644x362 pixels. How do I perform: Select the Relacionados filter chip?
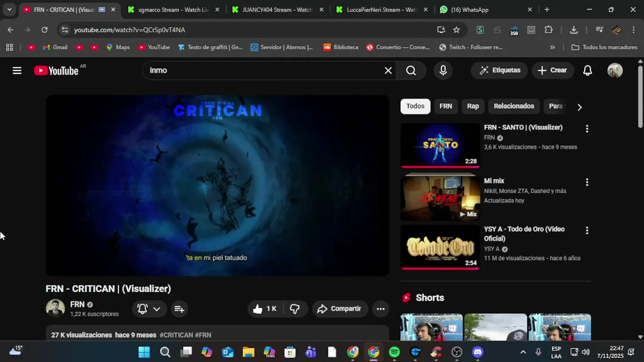pos(514,106)
